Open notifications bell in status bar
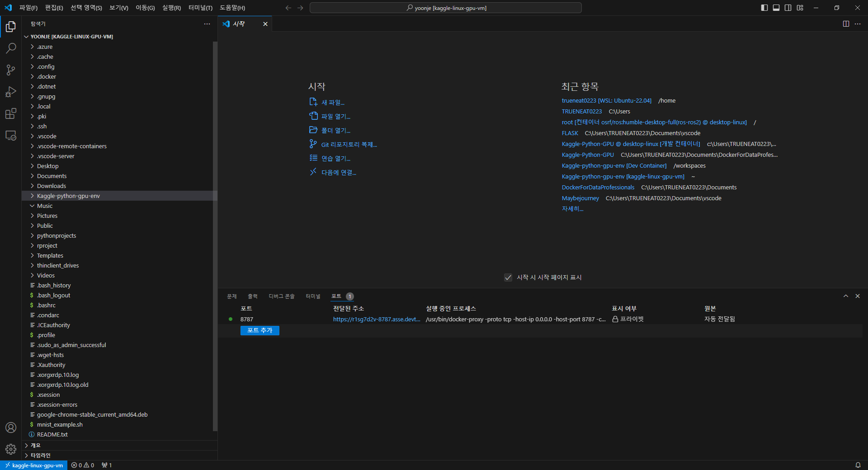The height and width of the screenshot is (470, 868). [x=858, y=465]
